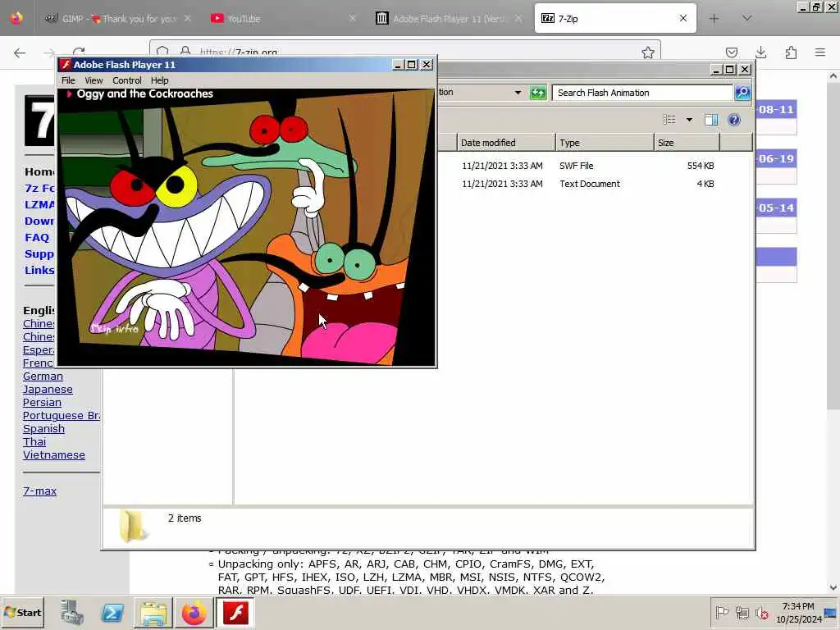
Task: Click the Flash Player title bar icon
Action: 66,65
